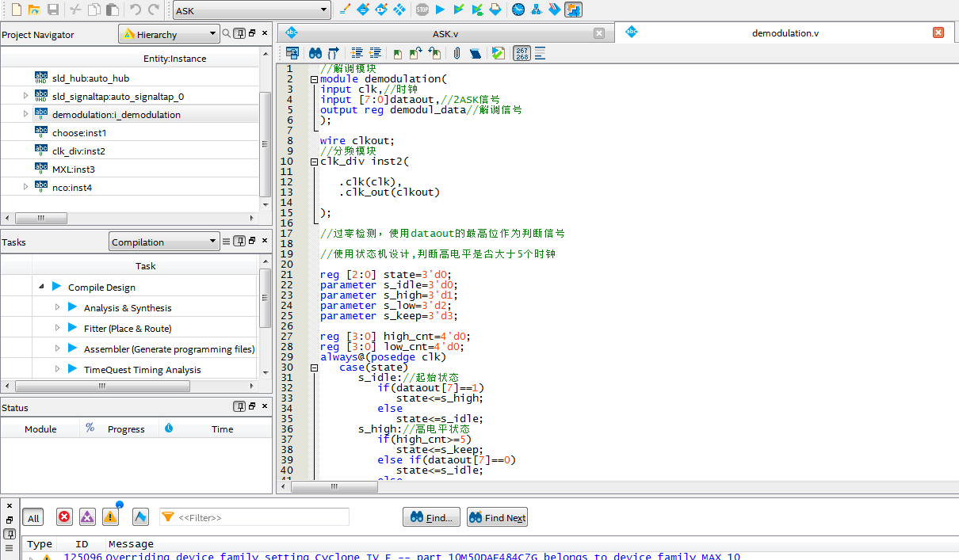The image size is (959, 560).
Task: Open the TimeQuest Timing Analyzer clock icon
Action: coord(518,10)
